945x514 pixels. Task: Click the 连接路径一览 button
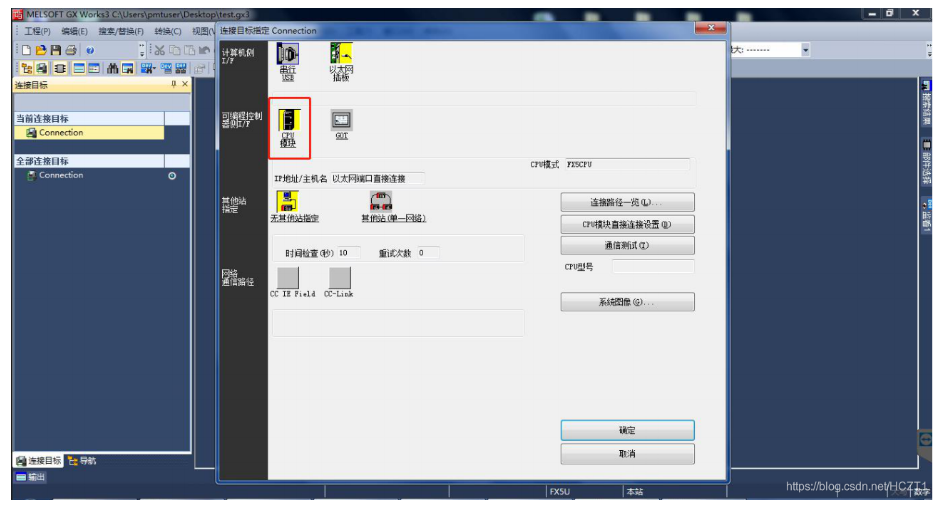tap(627, 203)
